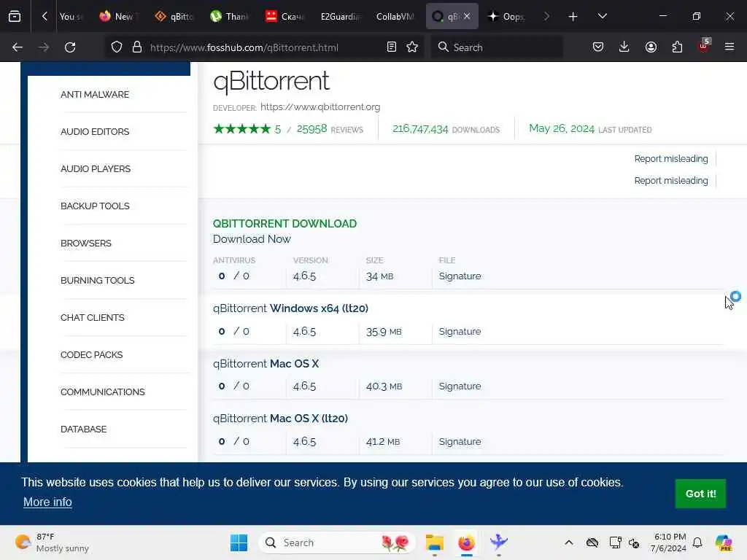Open a new tab with plus icon
747x560 pixels.
[573, 17]
